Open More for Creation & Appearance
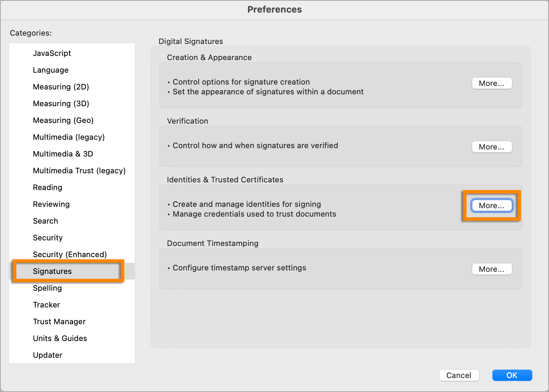Screen dimensions: 549x392 click(x=491, y=83)
